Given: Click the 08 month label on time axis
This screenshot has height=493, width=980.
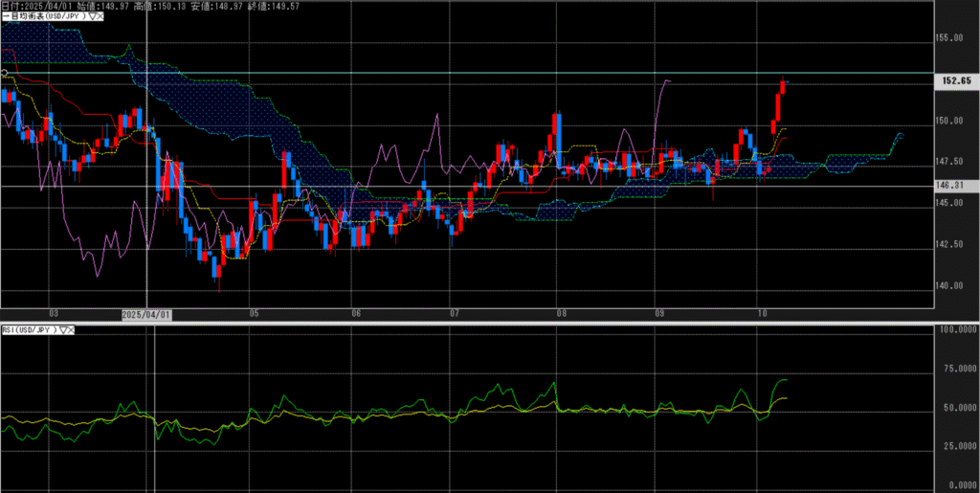Looking at the screenshot, I should (x=561, y=314).
